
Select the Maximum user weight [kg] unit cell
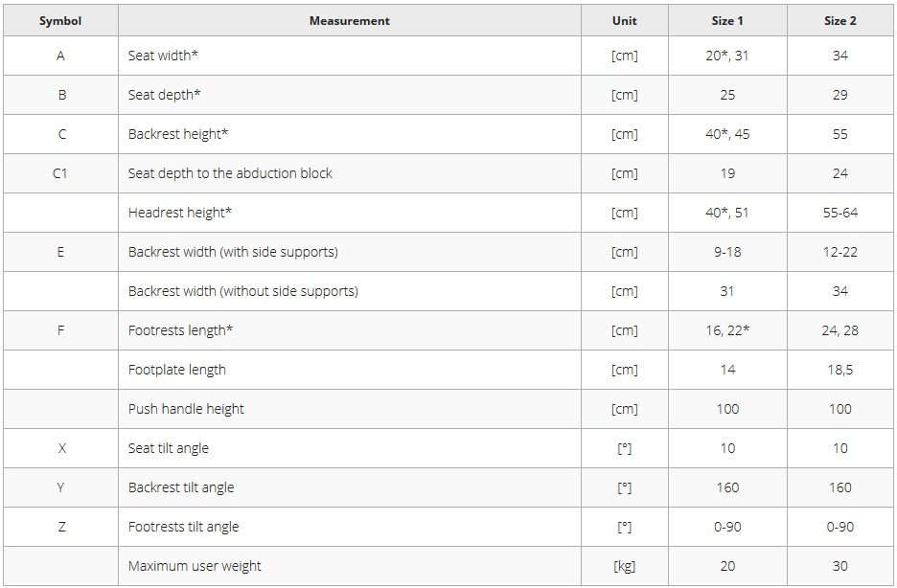pyautogui.click(x=625, y=566)
